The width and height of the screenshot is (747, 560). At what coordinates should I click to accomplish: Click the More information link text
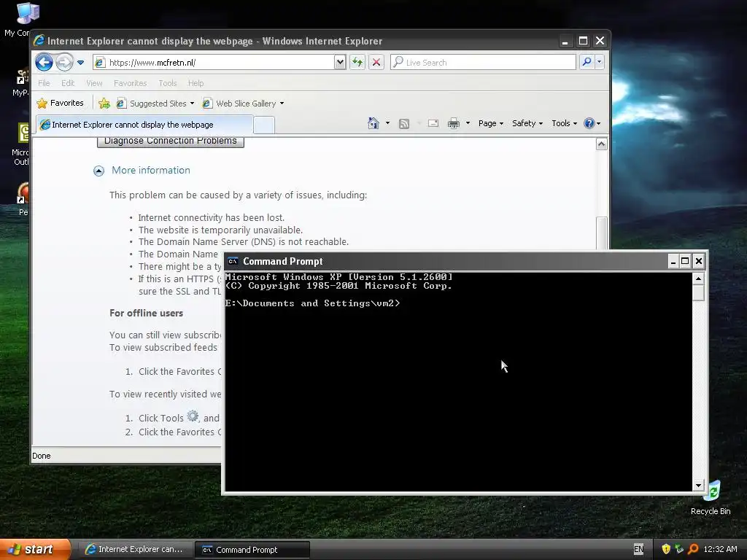click(x=150, y=170)
